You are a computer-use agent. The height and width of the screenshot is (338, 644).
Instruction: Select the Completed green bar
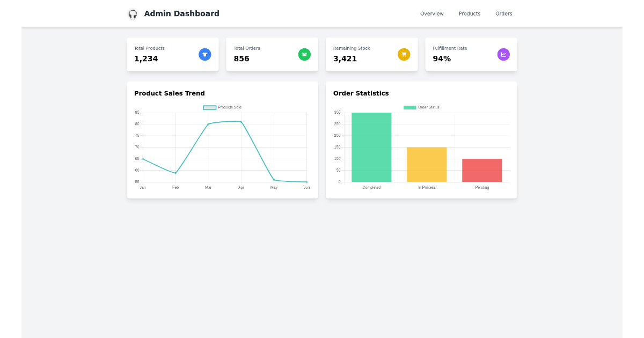tap(371, 146)
